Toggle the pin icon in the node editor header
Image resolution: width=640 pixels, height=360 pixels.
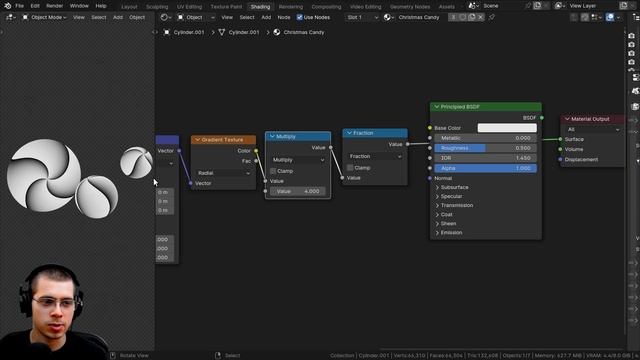point(492,17)
